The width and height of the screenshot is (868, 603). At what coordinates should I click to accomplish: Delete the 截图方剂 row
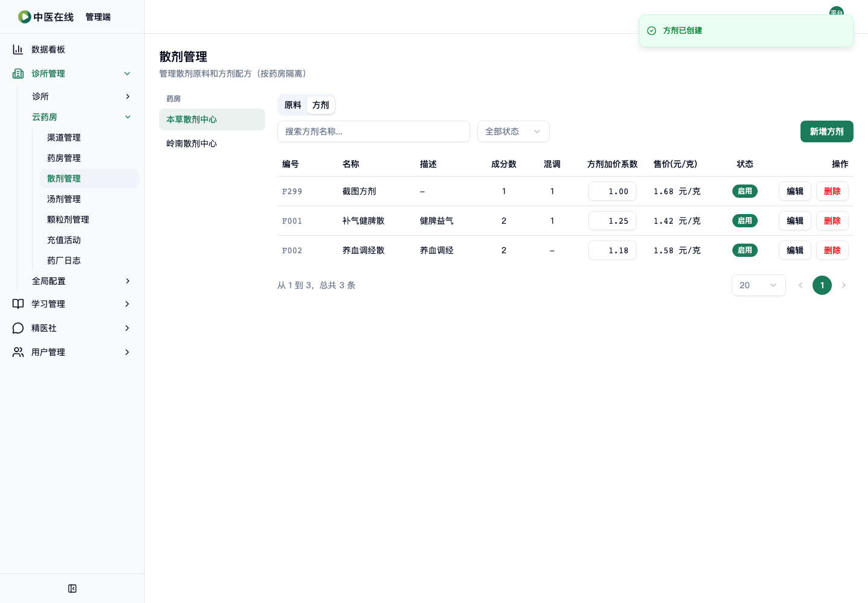832,191
